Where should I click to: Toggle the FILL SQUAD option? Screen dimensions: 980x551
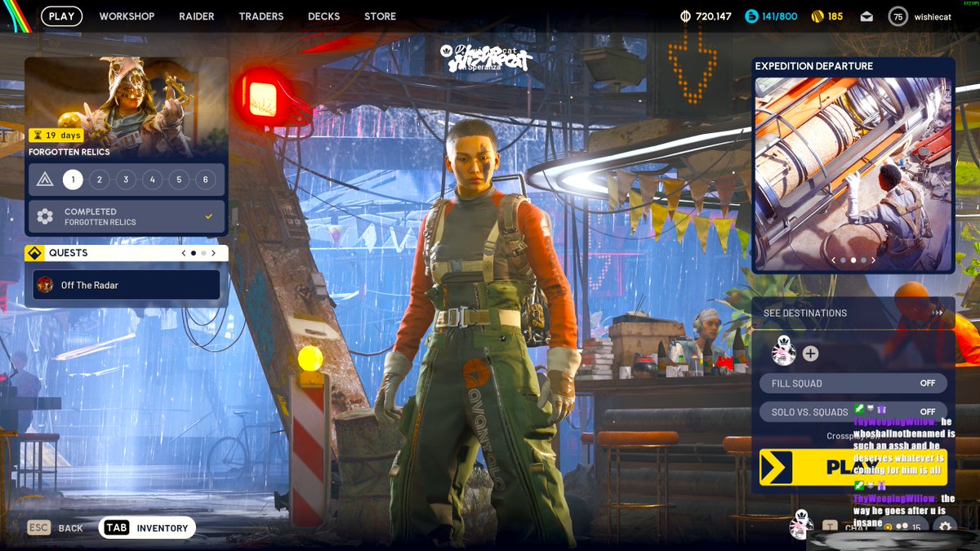tap(853, 384)
